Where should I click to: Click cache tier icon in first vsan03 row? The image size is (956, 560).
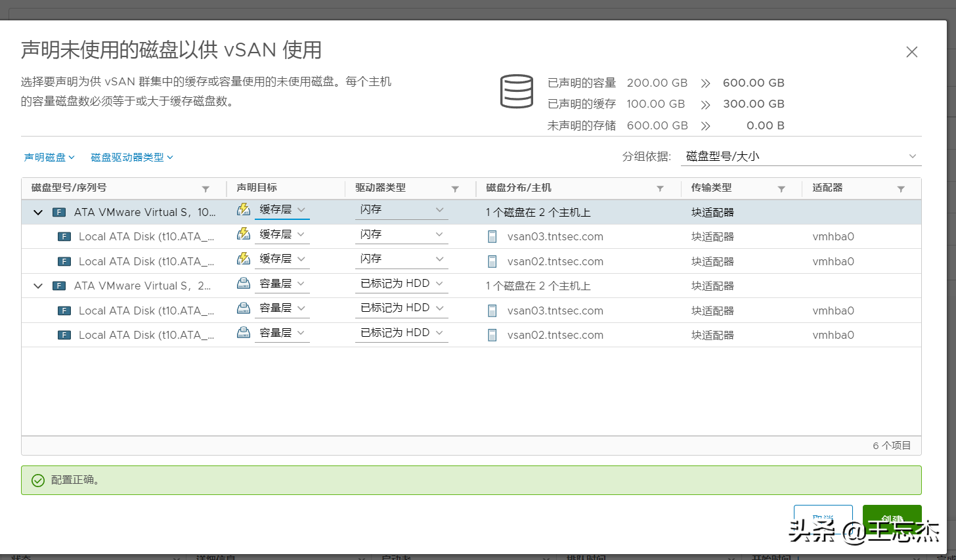pos(244,234)
